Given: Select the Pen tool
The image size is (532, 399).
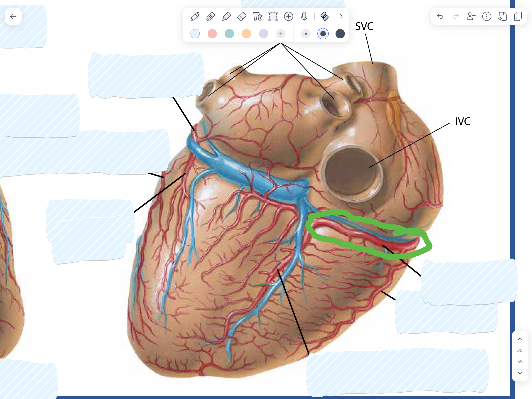Looking at the screenshot, I should (x=195, y=16).
